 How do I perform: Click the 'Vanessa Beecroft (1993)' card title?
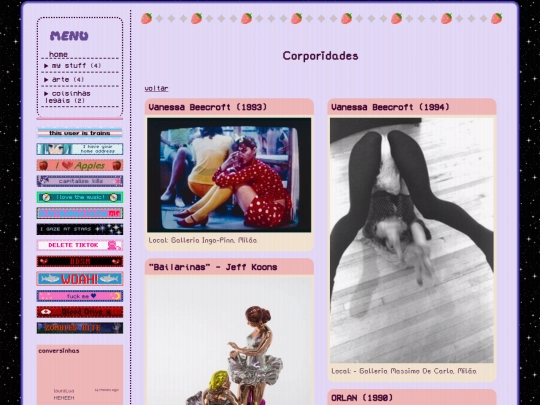point(208,107)
